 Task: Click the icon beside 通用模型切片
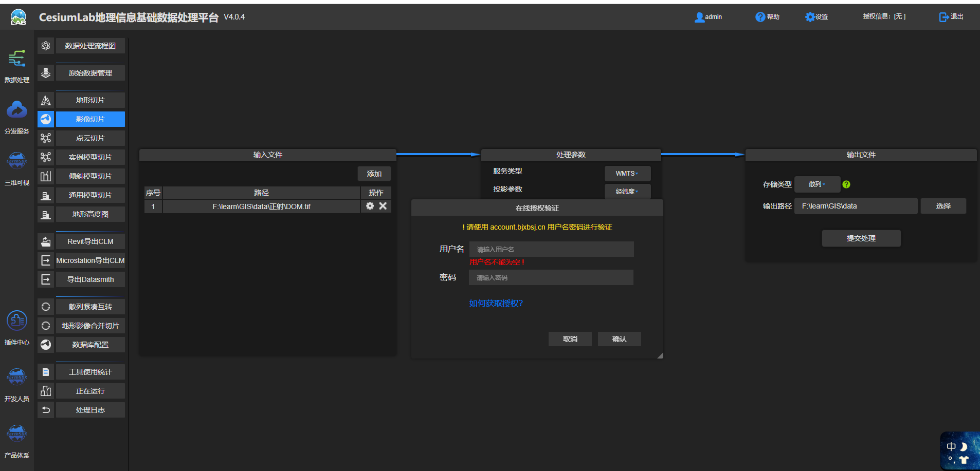click(x=46, y=195)
